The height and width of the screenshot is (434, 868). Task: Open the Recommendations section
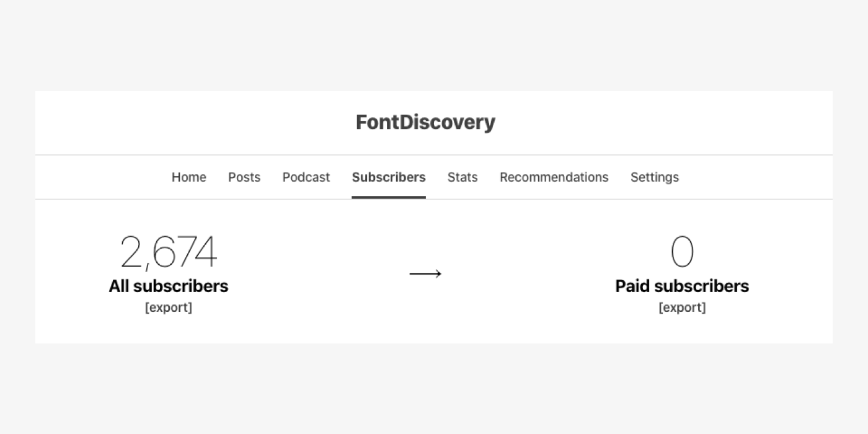coord(554,177)
